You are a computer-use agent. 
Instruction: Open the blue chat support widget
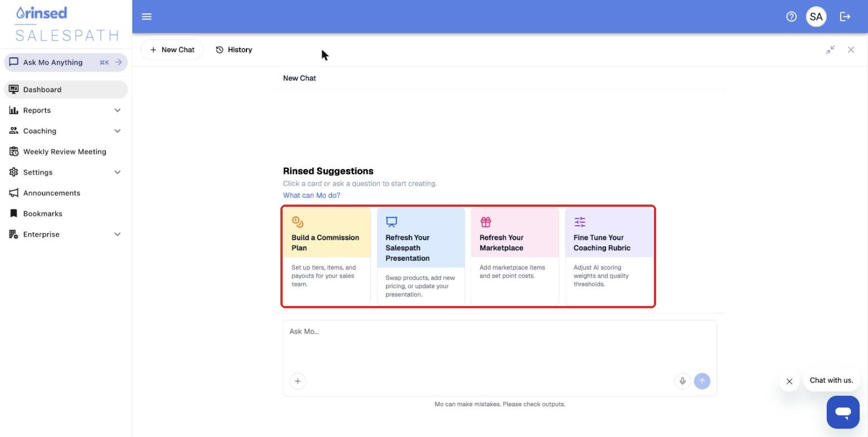tap(843, 412)
